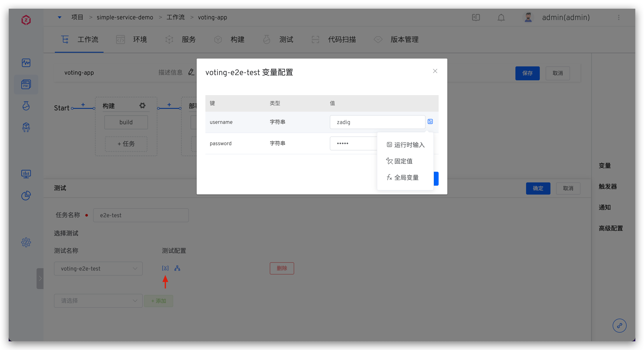Open the data overview icon in the sidebar
This screenshot has height=350, width=644.
(26, 174)
